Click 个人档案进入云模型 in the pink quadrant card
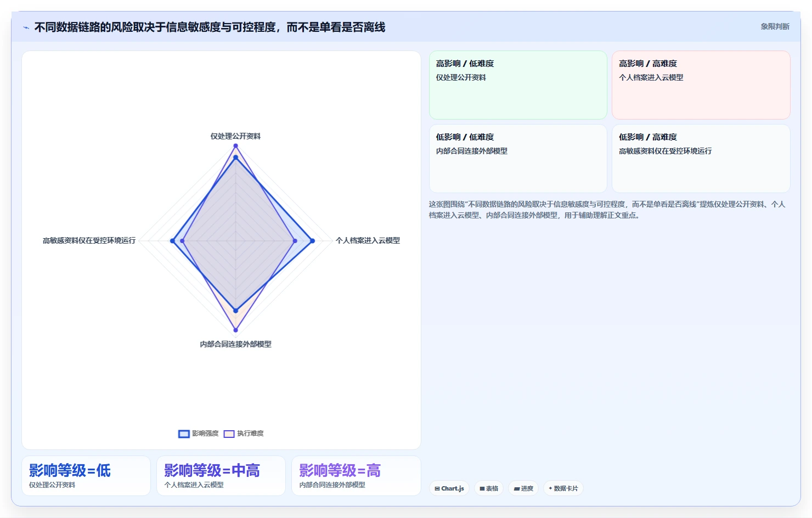 pos(651,77)
